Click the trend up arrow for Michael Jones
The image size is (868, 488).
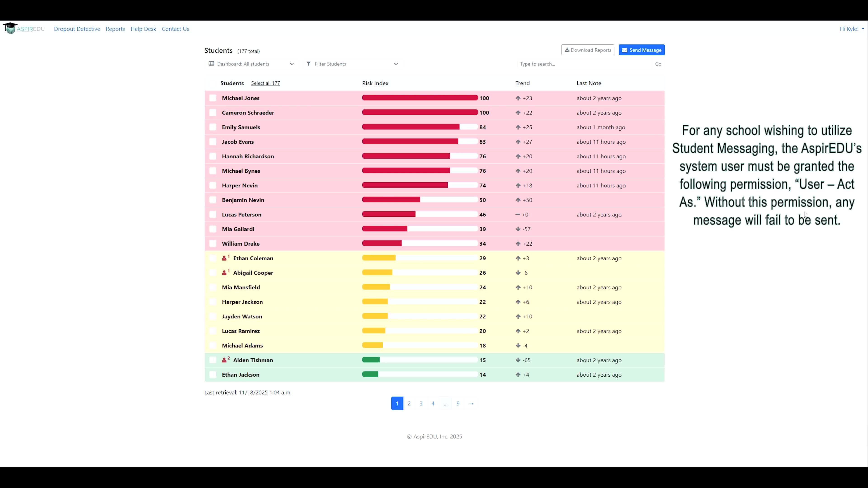click(x=518, y=98)
